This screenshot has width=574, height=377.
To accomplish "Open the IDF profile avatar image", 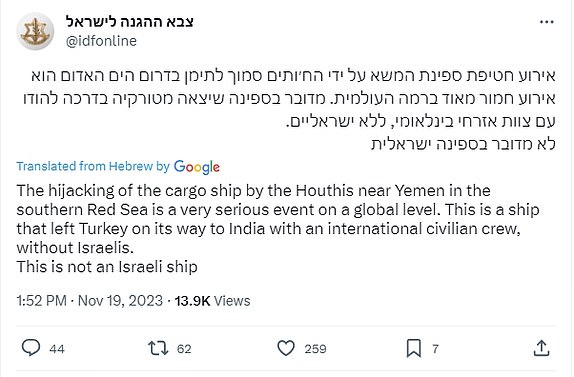I will [x=35, y=31].
